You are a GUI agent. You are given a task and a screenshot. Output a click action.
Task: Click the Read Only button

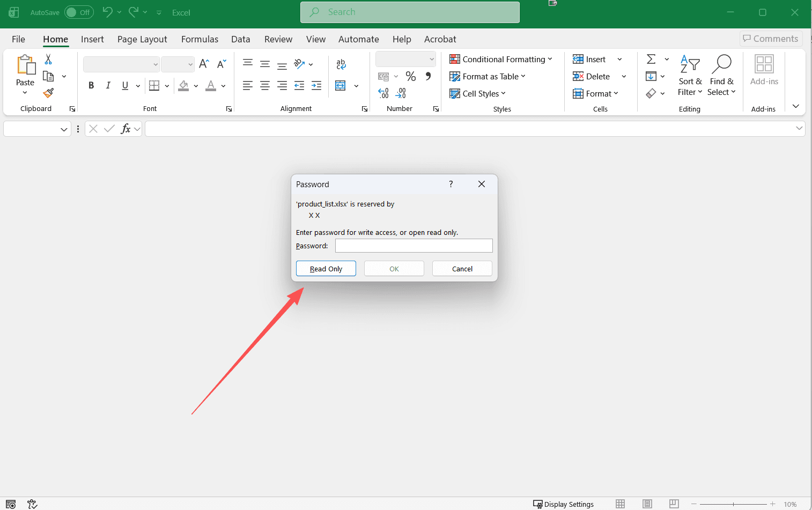click(326, 269)
